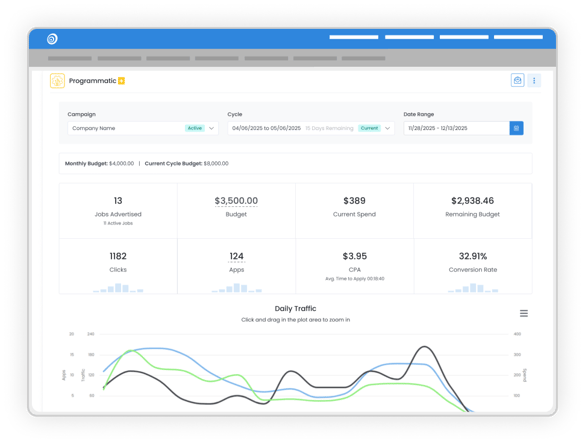Expand the Campaign dropdown chevron

coord(212,128)
